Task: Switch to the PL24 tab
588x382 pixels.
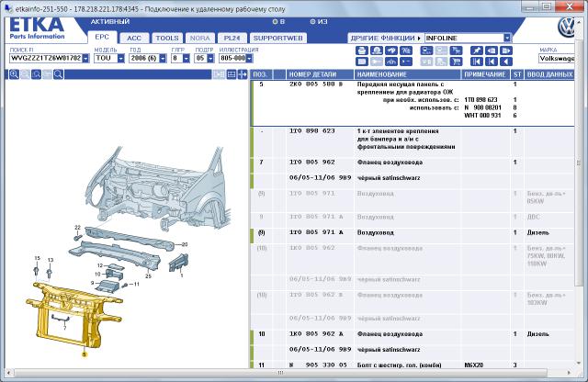Action: tap(232, 38)
